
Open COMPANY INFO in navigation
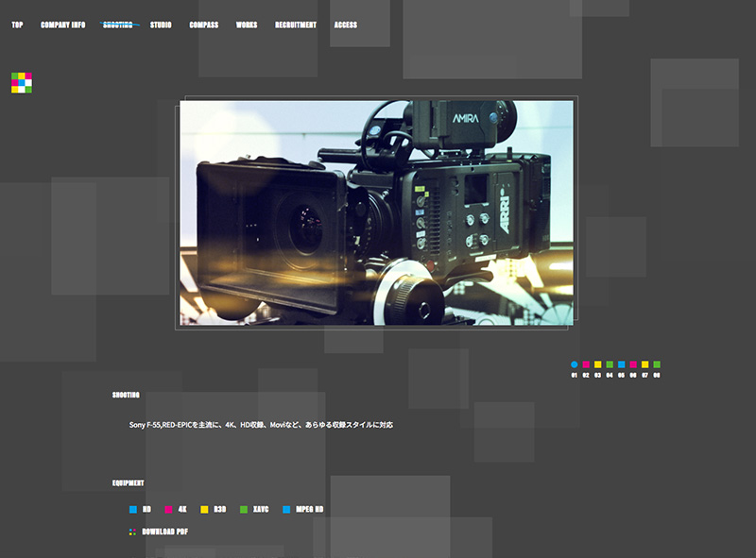pos(63,25)
